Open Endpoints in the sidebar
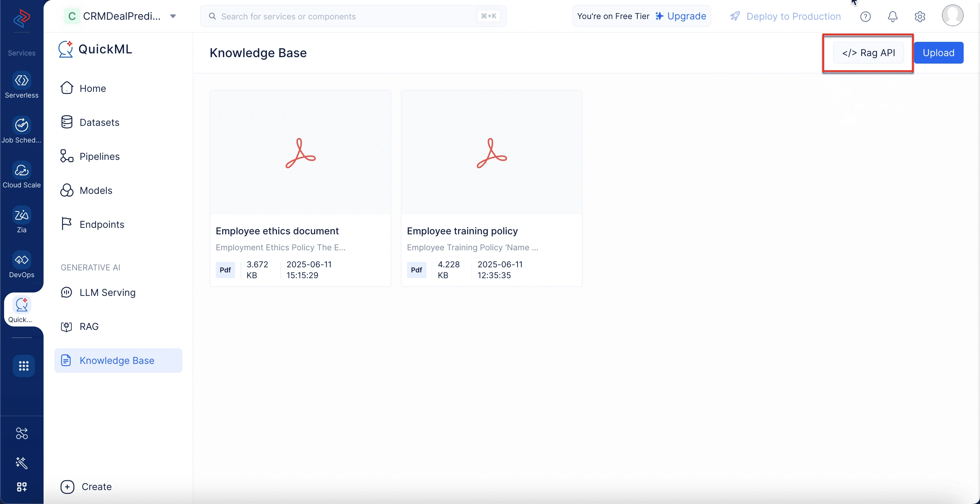 [x=118, y=224]
